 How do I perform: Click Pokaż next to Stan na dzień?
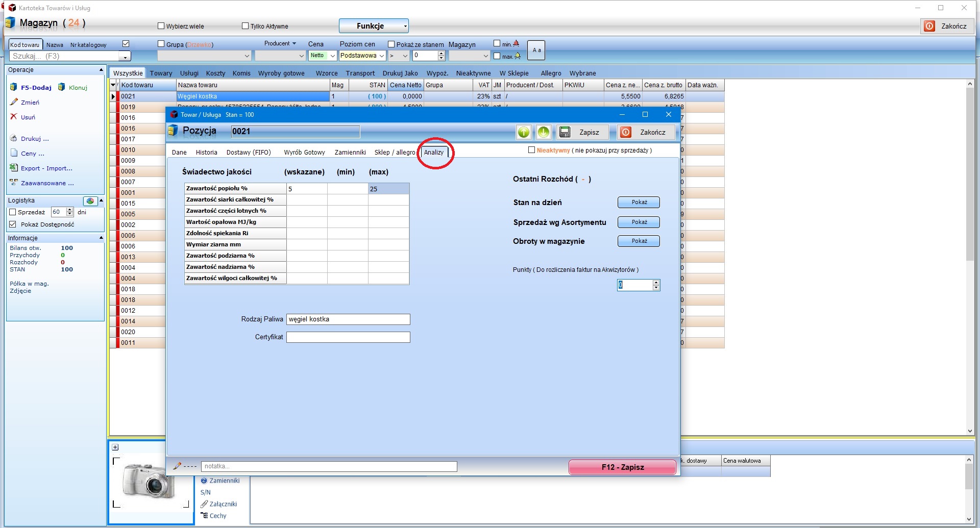(x=639, y=203)
